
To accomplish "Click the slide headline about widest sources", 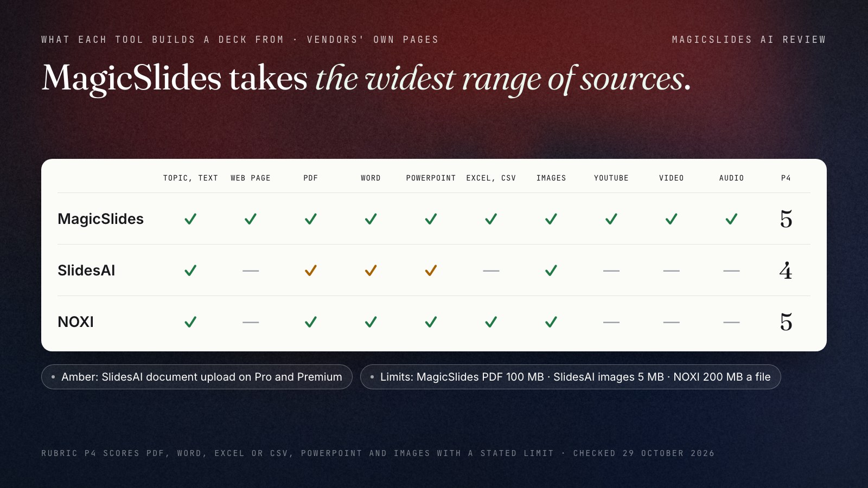I will click(x=367, y=78).
